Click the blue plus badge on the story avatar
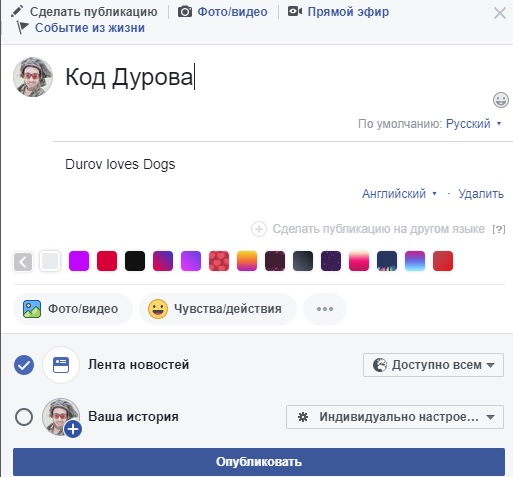The image size is (513, 477). pyautogui.click(x=73, y=429)
